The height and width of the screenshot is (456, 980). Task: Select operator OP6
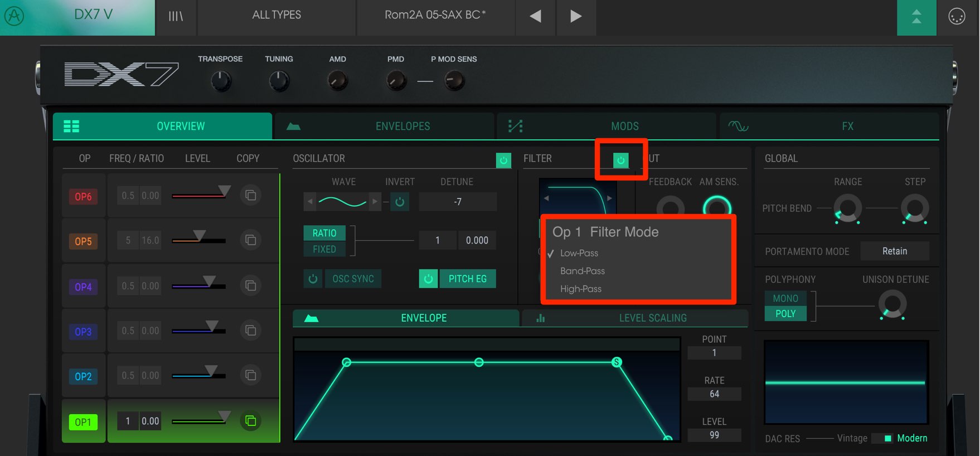click(x=83, y=196)
